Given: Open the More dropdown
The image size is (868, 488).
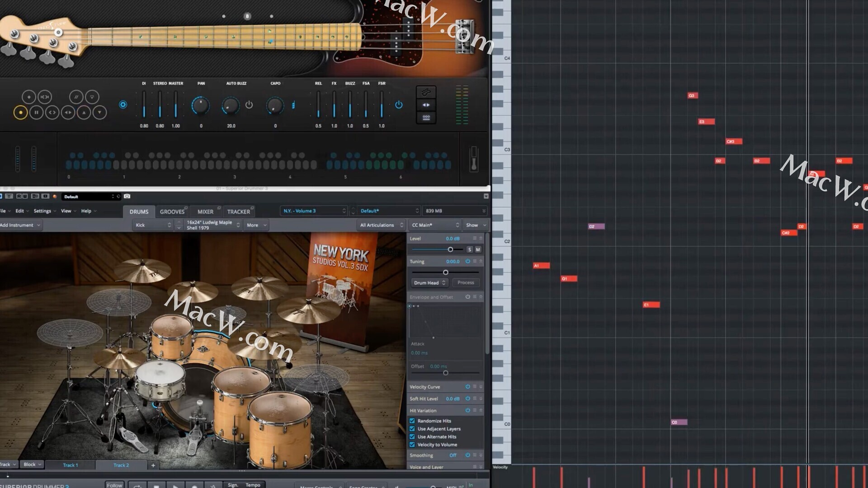Looking at the screenshot, I should tap(256, 225).
